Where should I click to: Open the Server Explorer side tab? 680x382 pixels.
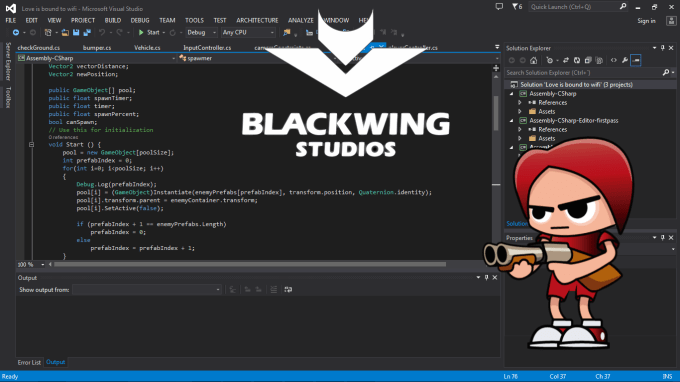(x=8, y=62)
